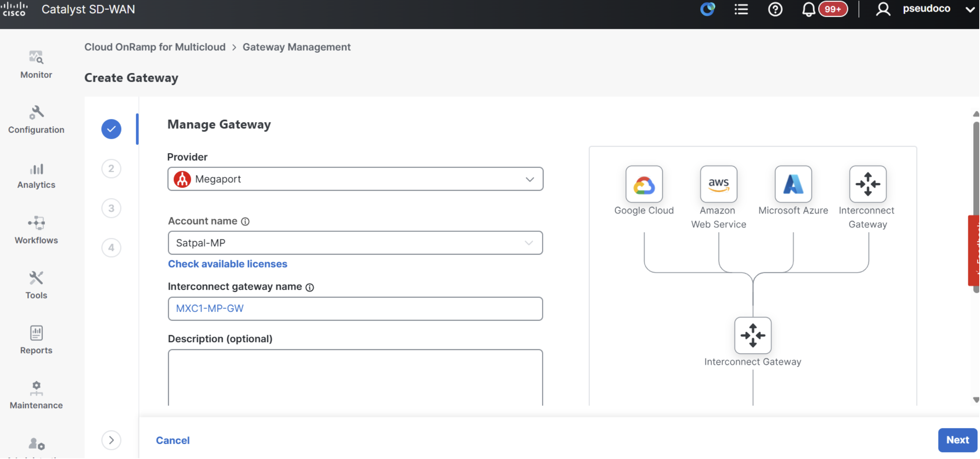Click the user profile icon

click(883, 9)
